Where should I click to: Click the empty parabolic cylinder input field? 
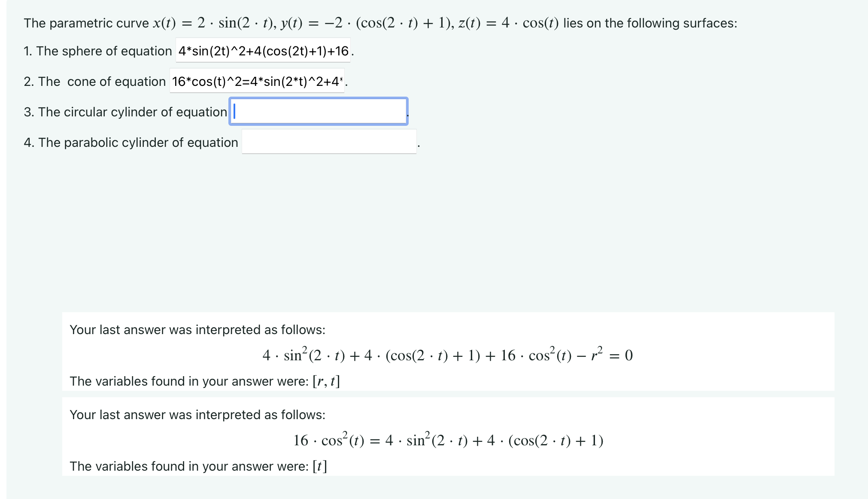(328, 142)
